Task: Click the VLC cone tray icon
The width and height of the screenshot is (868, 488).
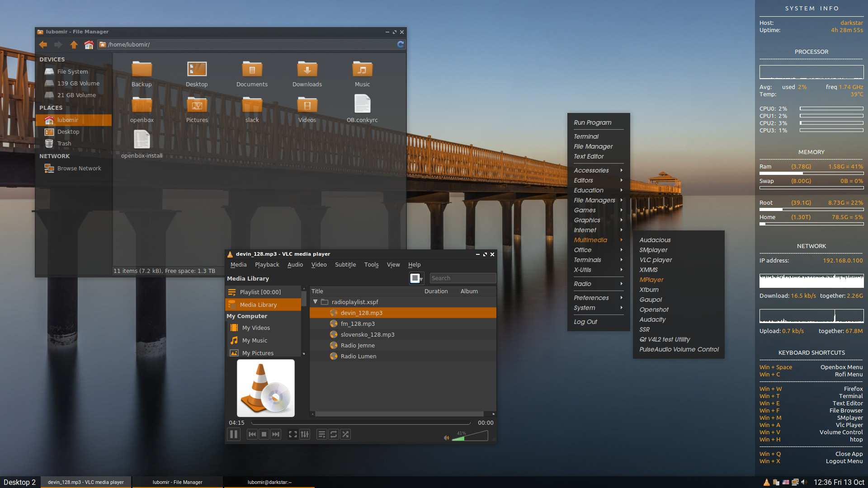Action: point(766,482)
